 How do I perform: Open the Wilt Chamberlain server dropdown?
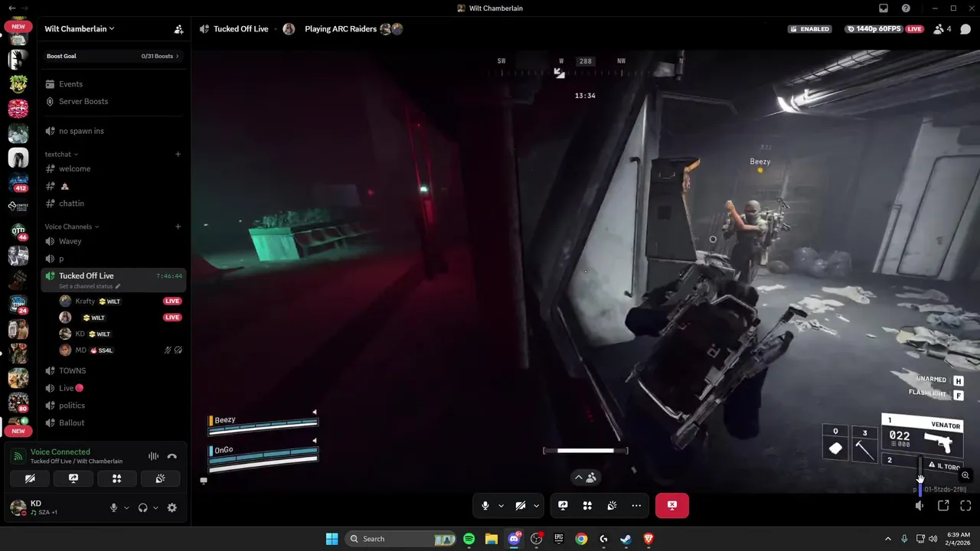click(x=80, y=29)
